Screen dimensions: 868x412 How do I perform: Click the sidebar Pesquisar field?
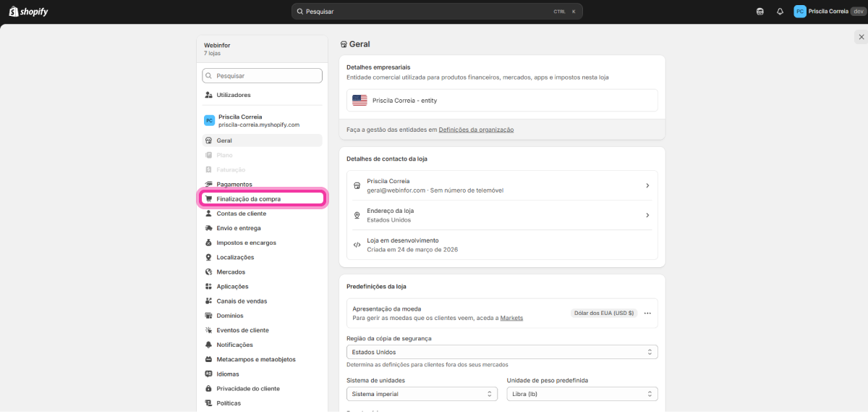262,75
